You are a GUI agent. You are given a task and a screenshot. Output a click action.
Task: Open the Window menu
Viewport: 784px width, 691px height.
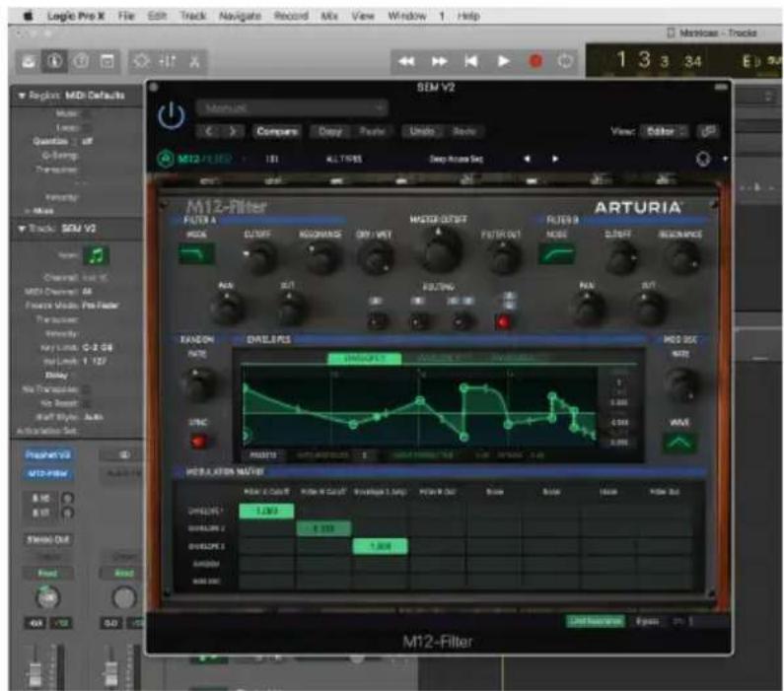pos(407,16)
